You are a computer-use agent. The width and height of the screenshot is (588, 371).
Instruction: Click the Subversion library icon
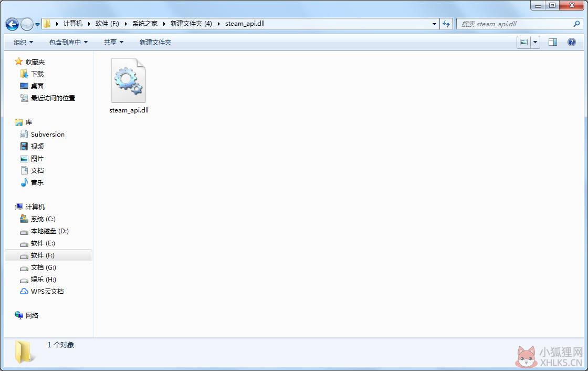pyautogui.click(x=24, y=134)
